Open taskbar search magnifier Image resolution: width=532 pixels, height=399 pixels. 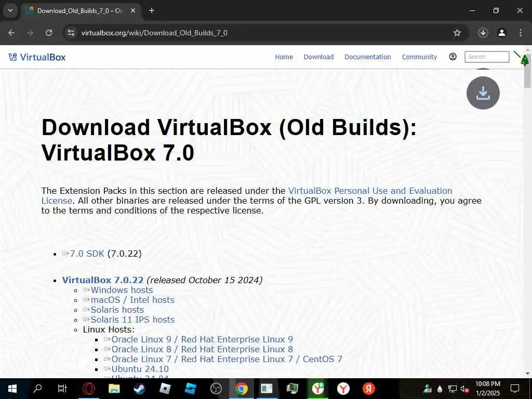tap(37, 389)
